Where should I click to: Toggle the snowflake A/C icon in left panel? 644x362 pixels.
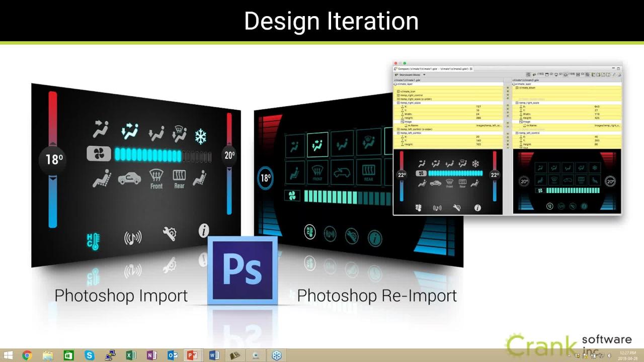tap(201, 136)
